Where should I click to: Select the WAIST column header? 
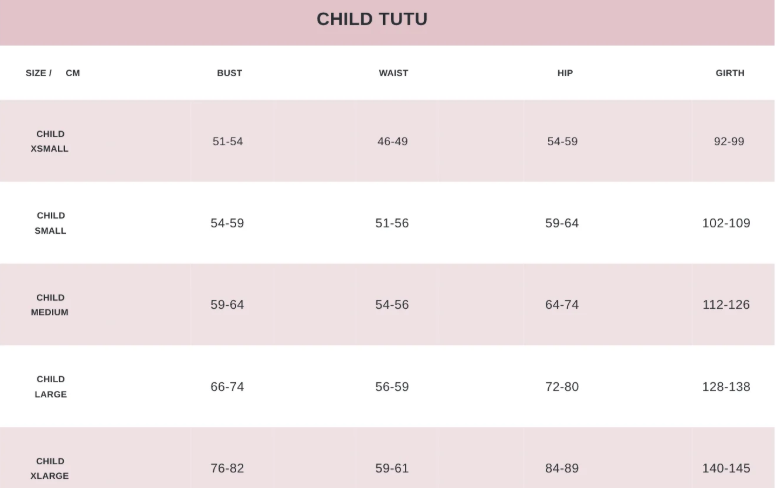[x=393, y=73]
